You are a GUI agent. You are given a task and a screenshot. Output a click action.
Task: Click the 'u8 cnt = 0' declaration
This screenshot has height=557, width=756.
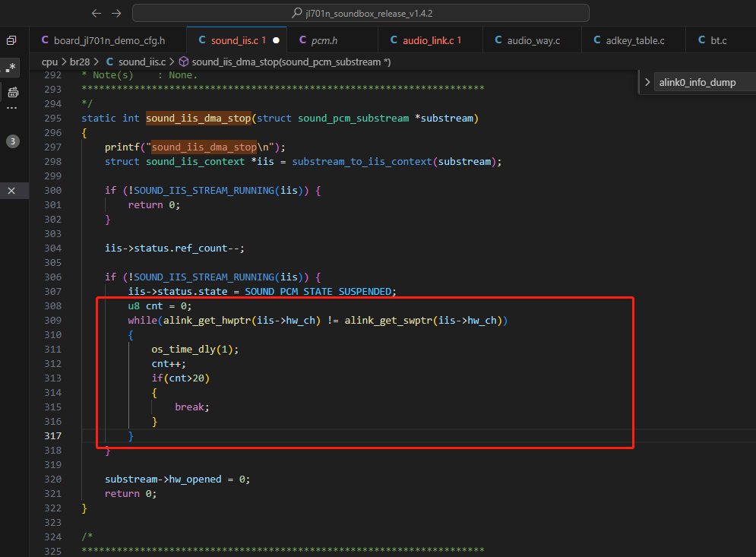160,306
